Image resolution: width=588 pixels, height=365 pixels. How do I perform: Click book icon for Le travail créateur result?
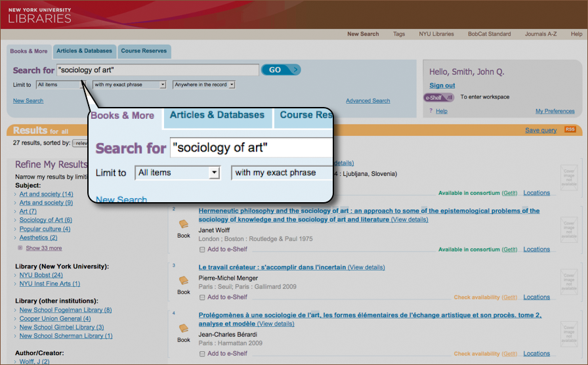coord(183,280)
